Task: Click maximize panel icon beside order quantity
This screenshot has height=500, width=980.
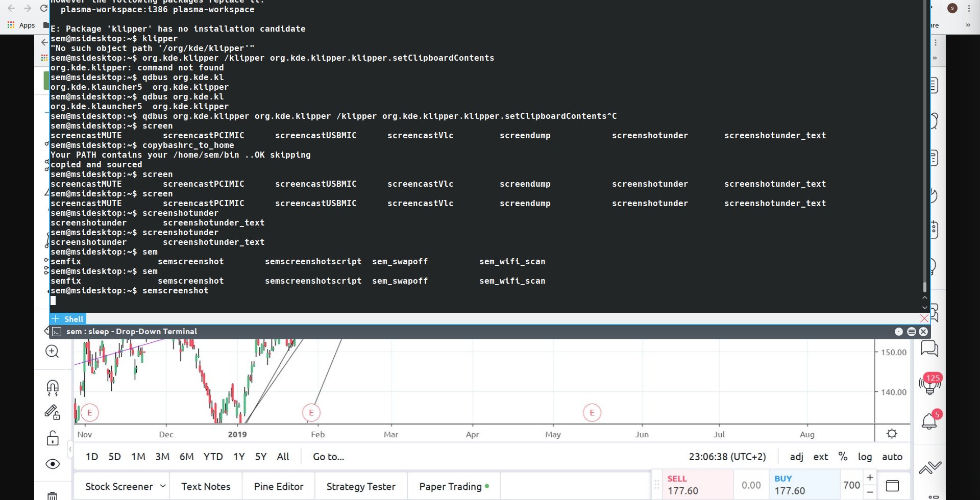Action: pos(892,486)
